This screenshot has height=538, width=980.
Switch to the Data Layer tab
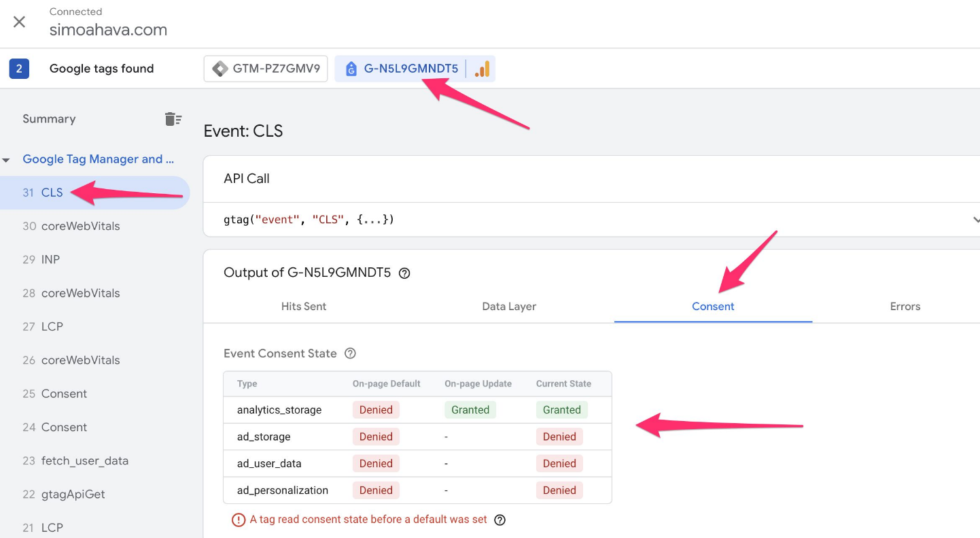tap(509, 306)
